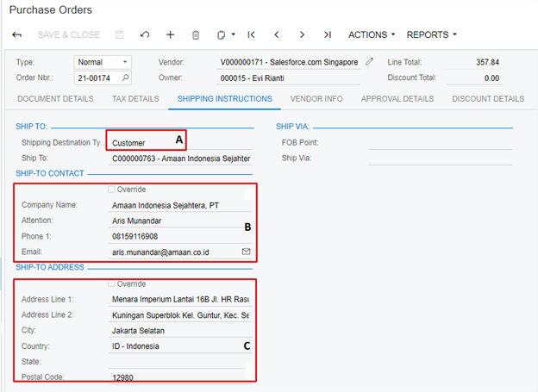This screenshot has height=392, width=538.
Task: Click the Phone 1 field 08159116908
Action: 180,236
